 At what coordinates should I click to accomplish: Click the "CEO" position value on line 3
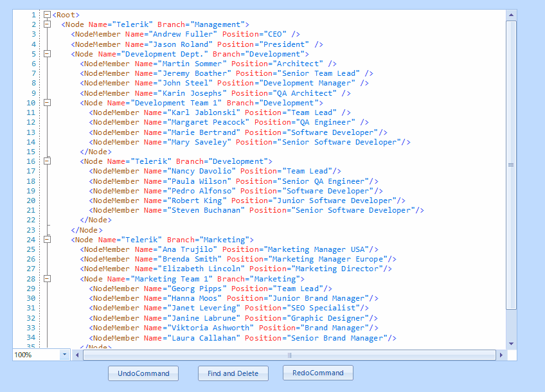click(x=275, y=34)
